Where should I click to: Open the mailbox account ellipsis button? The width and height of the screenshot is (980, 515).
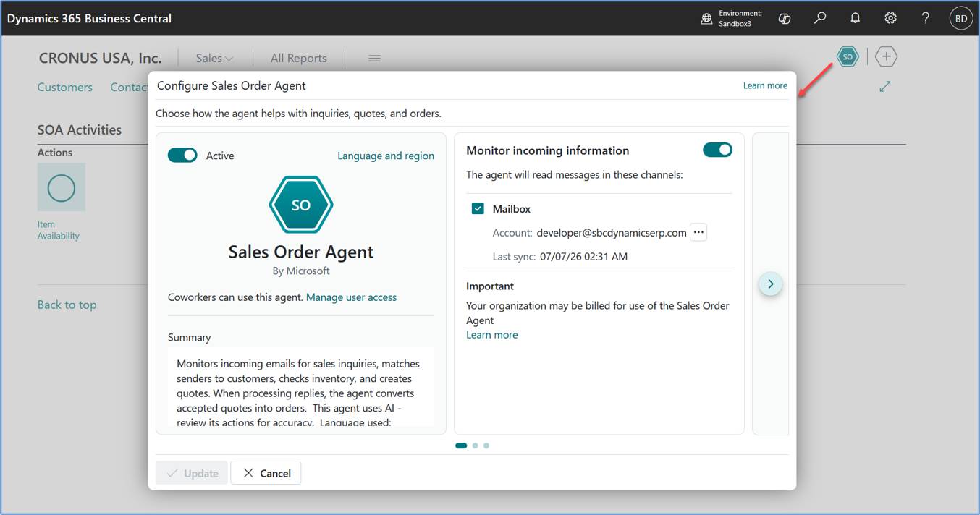point(698,232)
